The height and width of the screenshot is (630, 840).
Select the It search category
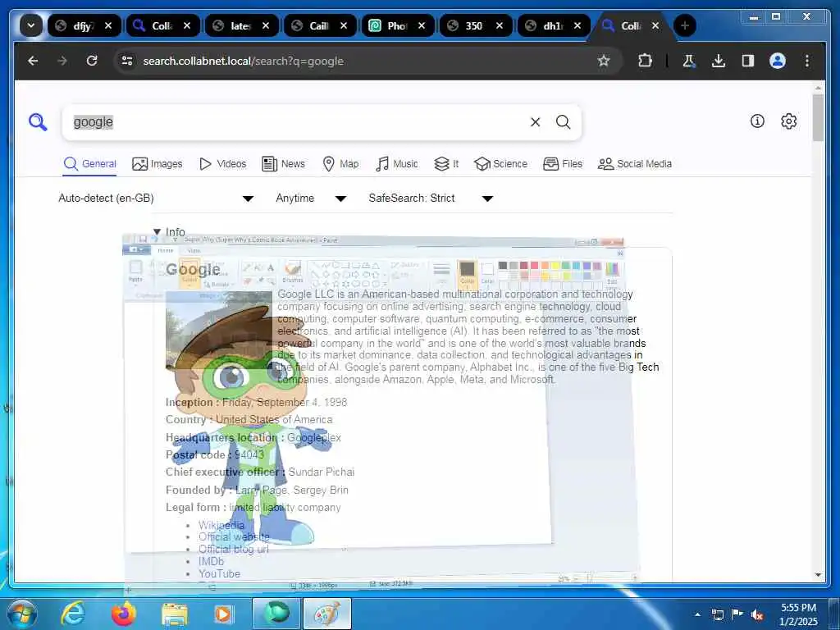[446, 164]
